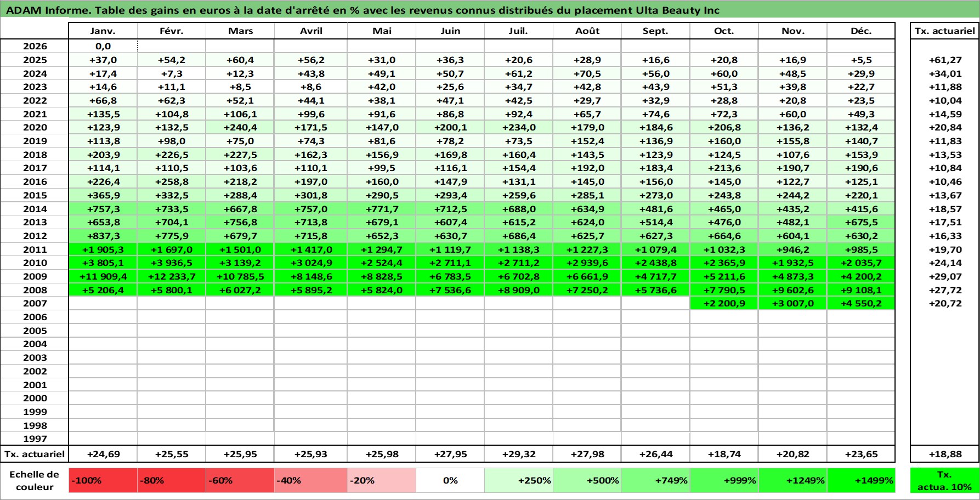Viewport: 980px width, 500px height.
Task: Click the '+9 602,6' November 2008 value
Action: click(x=792, y=290)
